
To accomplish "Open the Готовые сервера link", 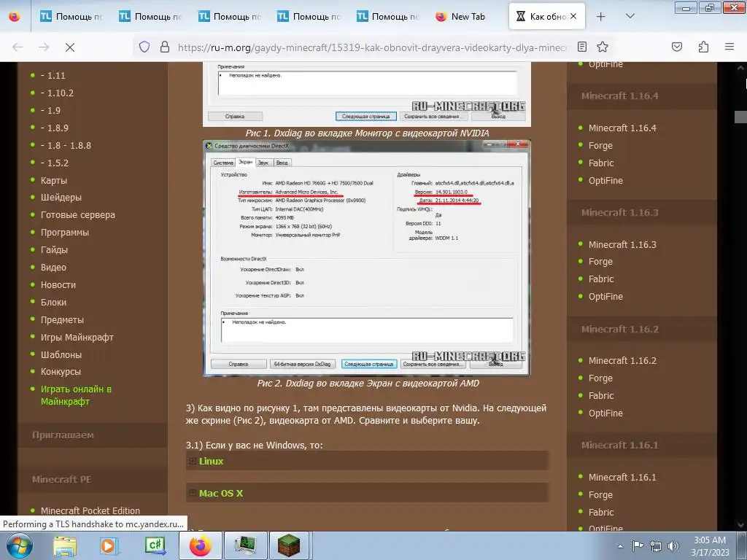I will click(77, 215).
